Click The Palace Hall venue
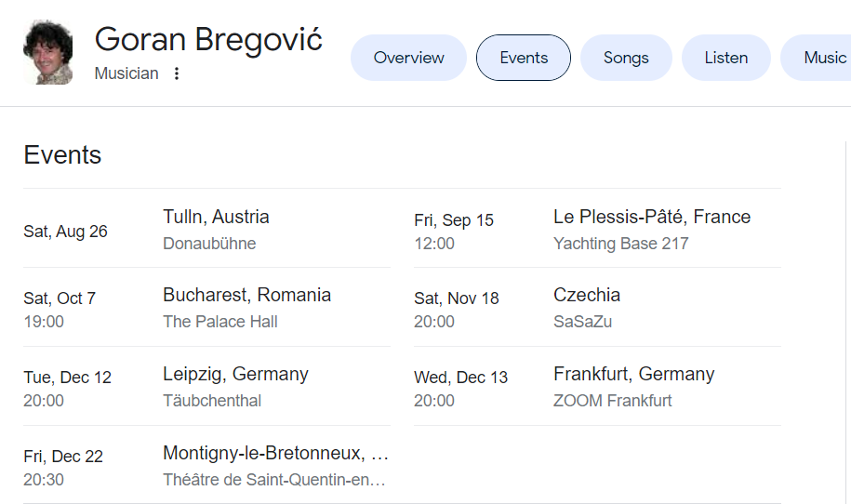The height and width of the screenshot is (504, 851). [x=220, y=322]
